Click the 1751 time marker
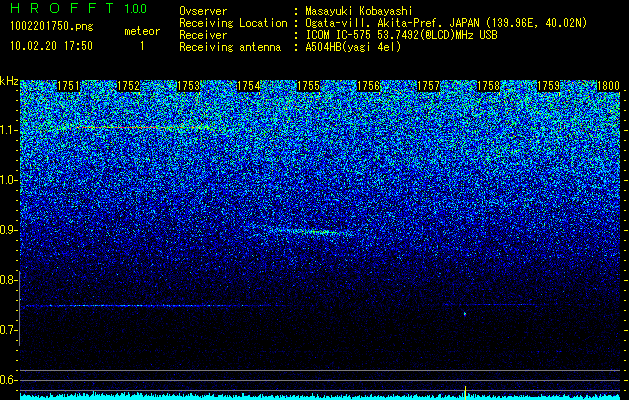 coord(68,86)
